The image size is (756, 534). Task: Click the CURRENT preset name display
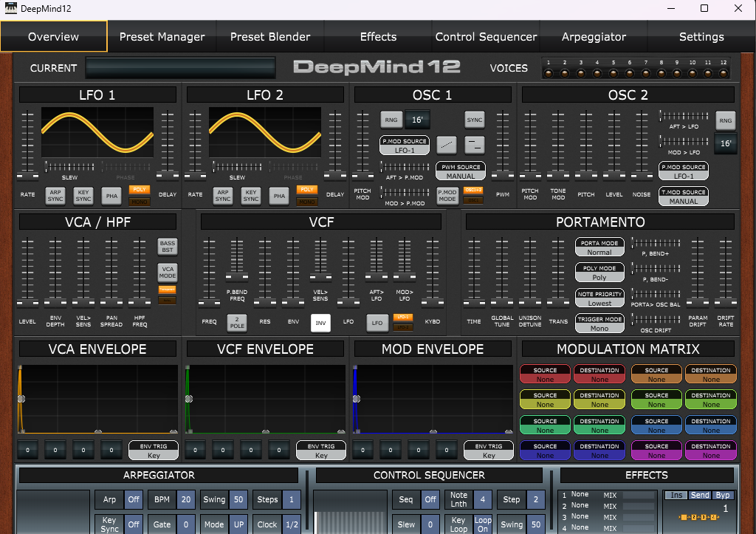[x=180, y=67]
